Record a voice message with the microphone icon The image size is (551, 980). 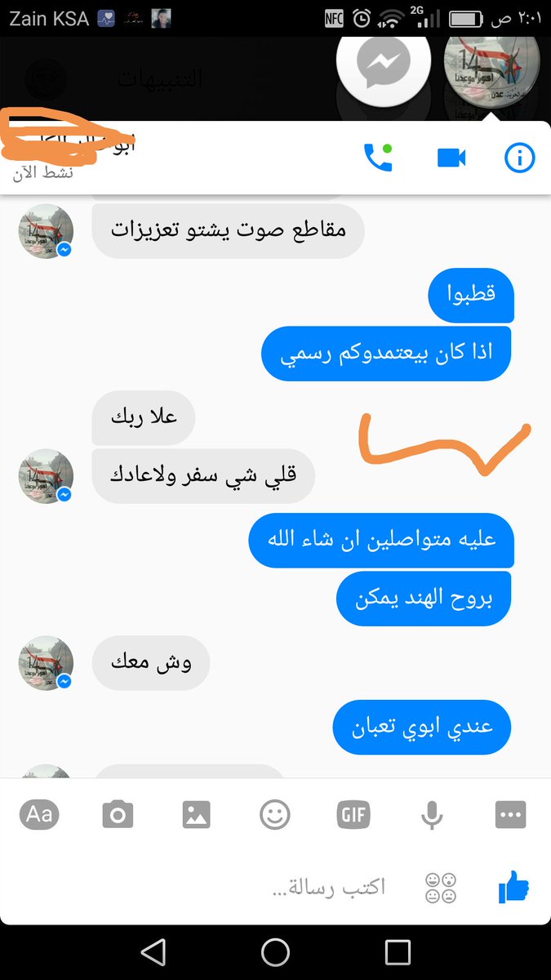[x=432, y=814]
